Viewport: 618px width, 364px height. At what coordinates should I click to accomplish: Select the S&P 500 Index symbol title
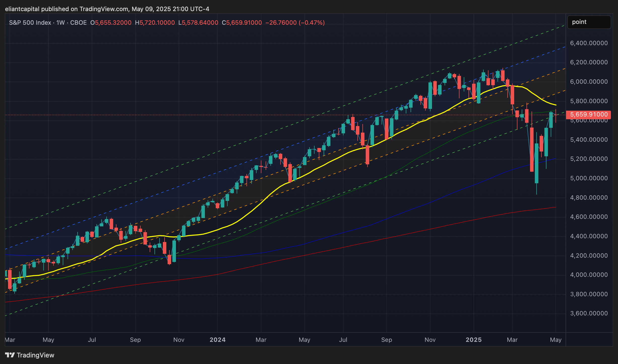[30, 23]
